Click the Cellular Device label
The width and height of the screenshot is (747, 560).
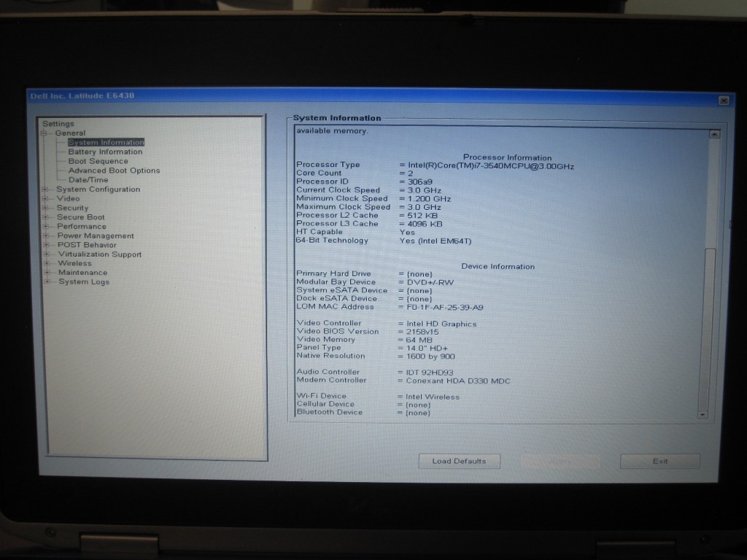[325, 404]
